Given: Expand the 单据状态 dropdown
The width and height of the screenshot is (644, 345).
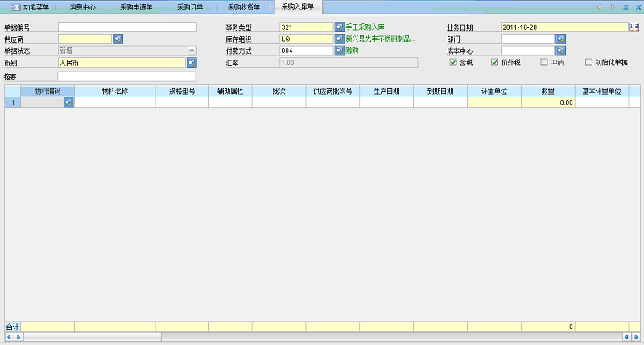Looking at the screenshot, I should coord(192,51).
